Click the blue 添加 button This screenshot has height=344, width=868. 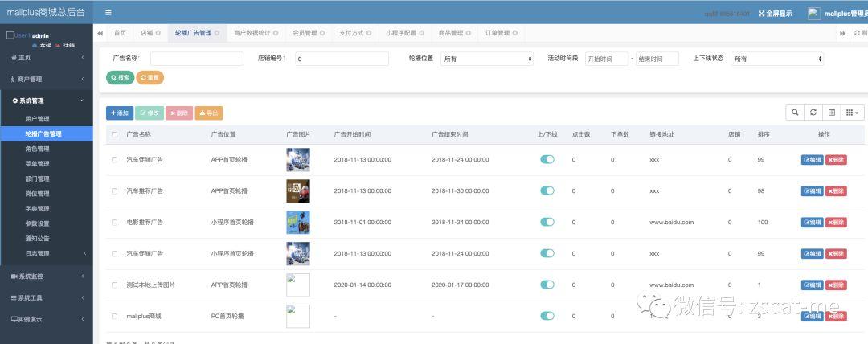120,113
